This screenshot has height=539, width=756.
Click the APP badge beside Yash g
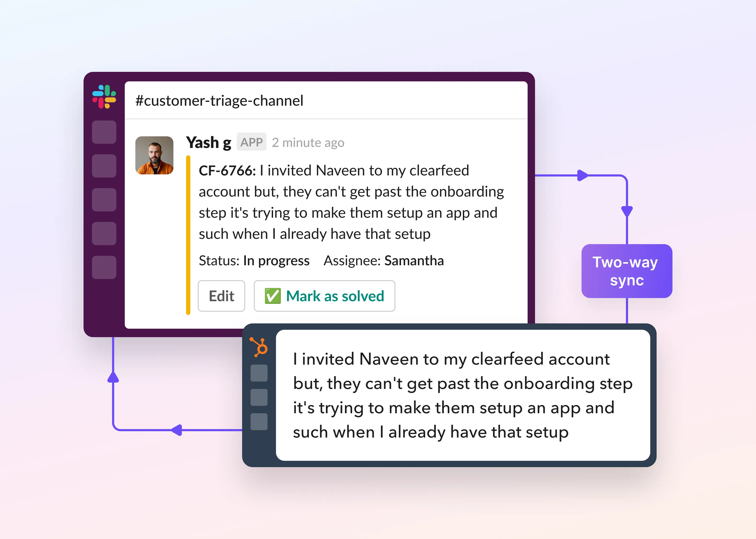click(x=251, y=142)
